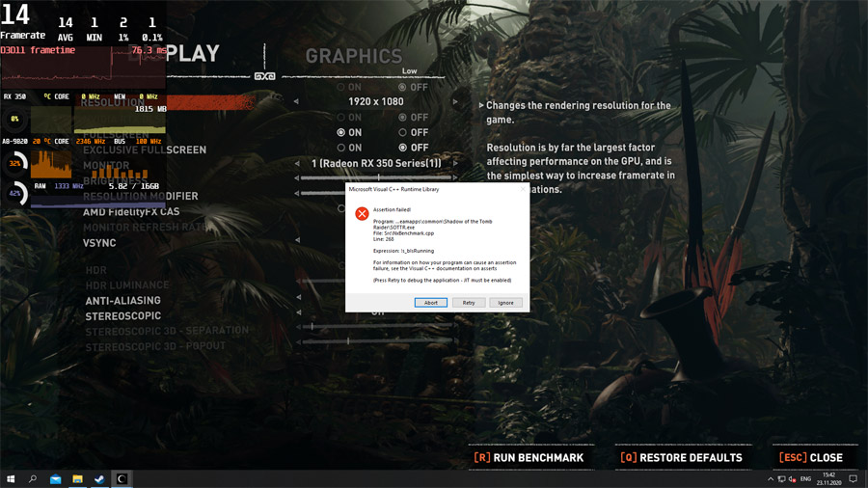Click the ESC Close button
The image size is (868, 488).
coord(811,458)
